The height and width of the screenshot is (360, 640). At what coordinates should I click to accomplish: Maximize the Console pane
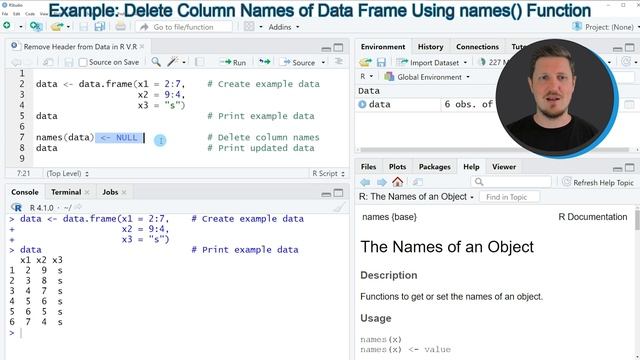pos(338,193)
